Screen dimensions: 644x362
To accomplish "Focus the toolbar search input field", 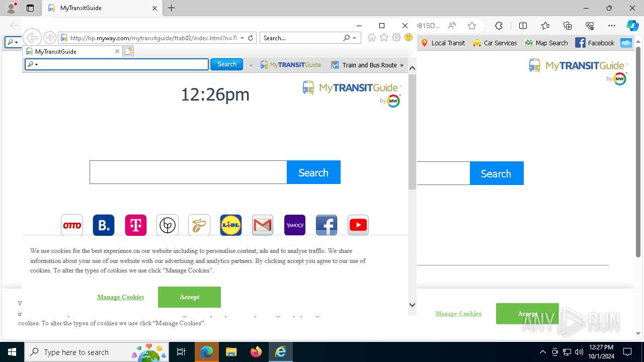I will pyautogui.click(x=117, y=64).
